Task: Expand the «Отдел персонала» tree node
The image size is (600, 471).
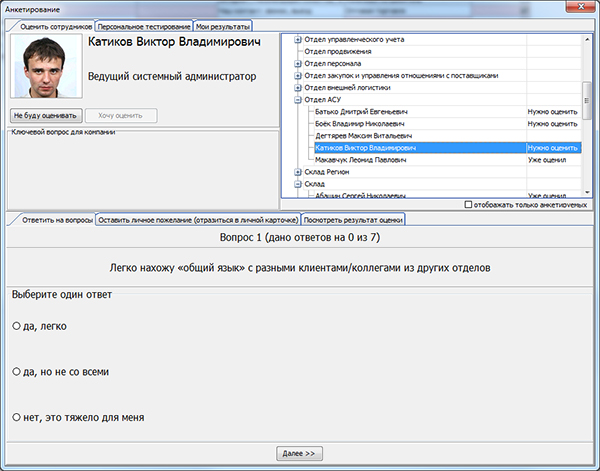Action: [x=297, y=64]
